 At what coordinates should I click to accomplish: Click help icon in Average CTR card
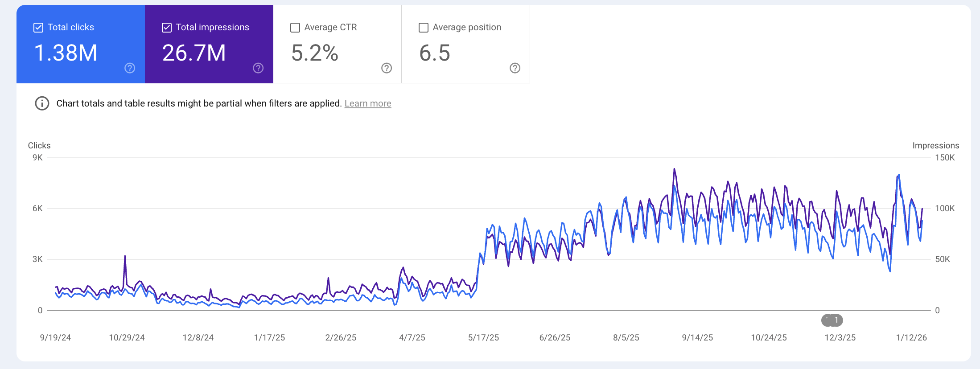tap(387, 68)
